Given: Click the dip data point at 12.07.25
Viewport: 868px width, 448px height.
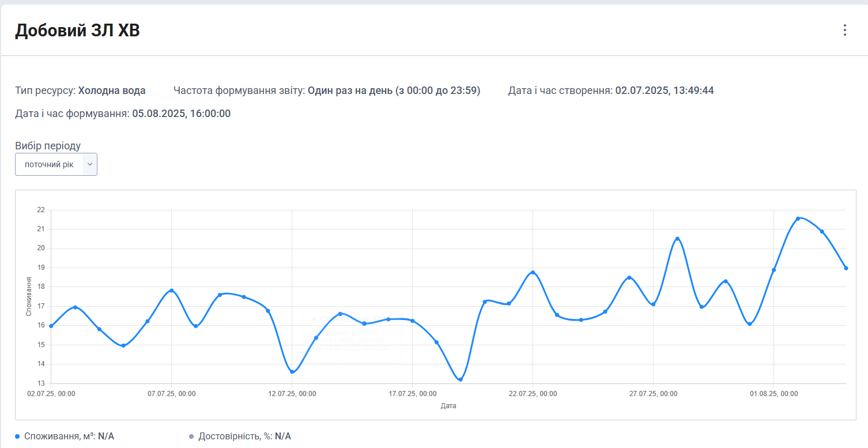Looking at the screenshot, I should tap(292, 372).
